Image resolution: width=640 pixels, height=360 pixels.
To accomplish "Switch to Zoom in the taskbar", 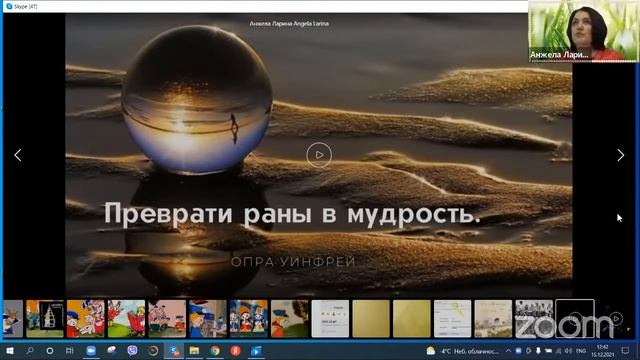I will coord(91,351).
